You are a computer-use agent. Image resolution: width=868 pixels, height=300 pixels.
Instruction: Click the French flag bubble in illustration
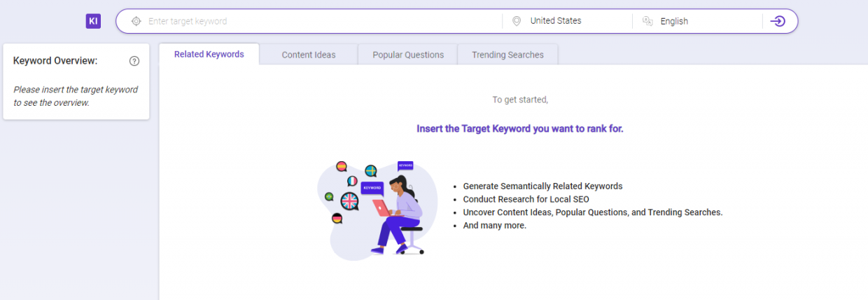(x=352, y=181)
